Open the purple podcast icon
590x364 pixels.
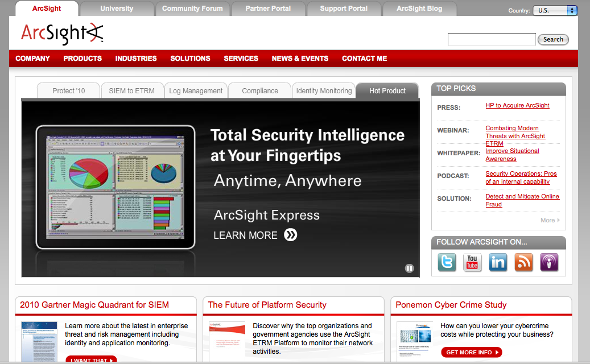(x=549, y=262)
